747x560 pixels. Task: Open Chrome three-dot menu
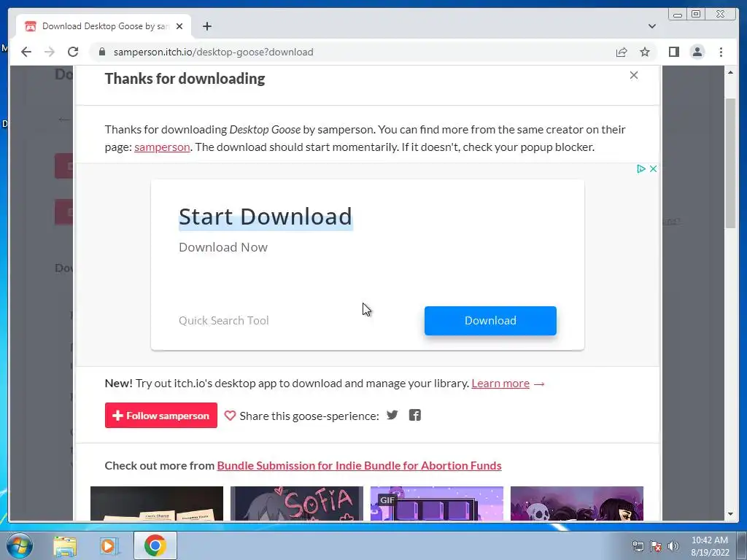(x=721, y=52)
